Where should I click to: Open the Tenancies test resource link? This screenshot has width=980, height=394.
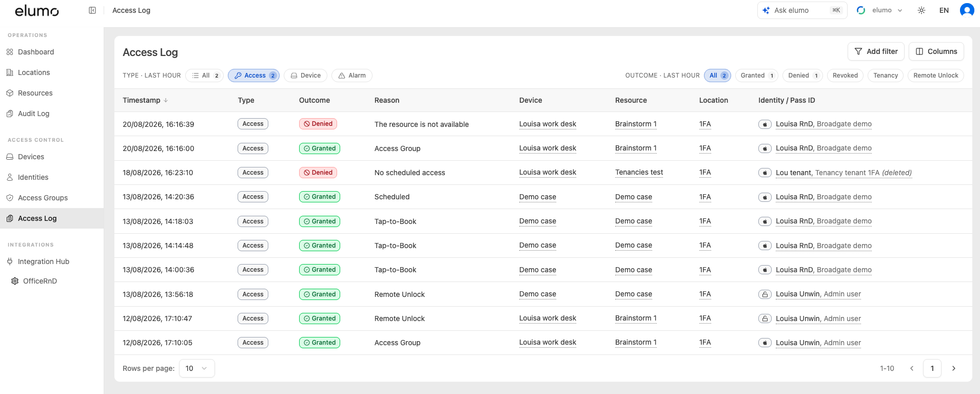click(639, 173)
